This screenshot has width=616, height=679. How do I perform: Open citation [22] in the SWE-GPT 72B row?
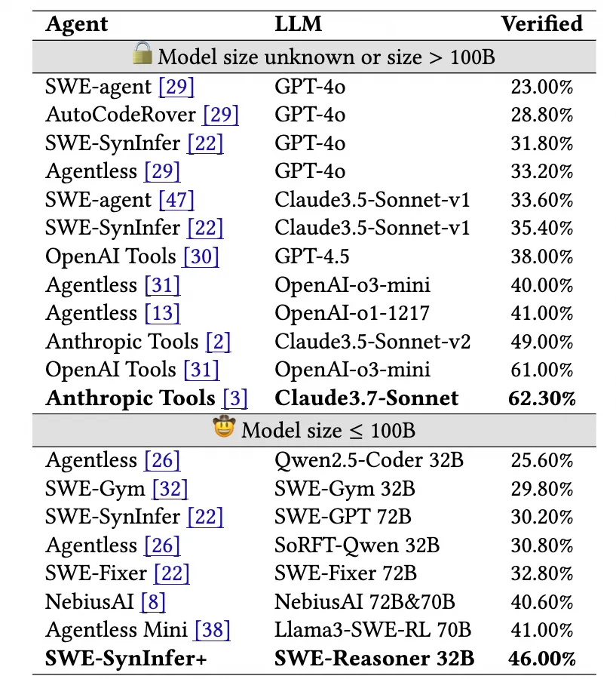205,517
